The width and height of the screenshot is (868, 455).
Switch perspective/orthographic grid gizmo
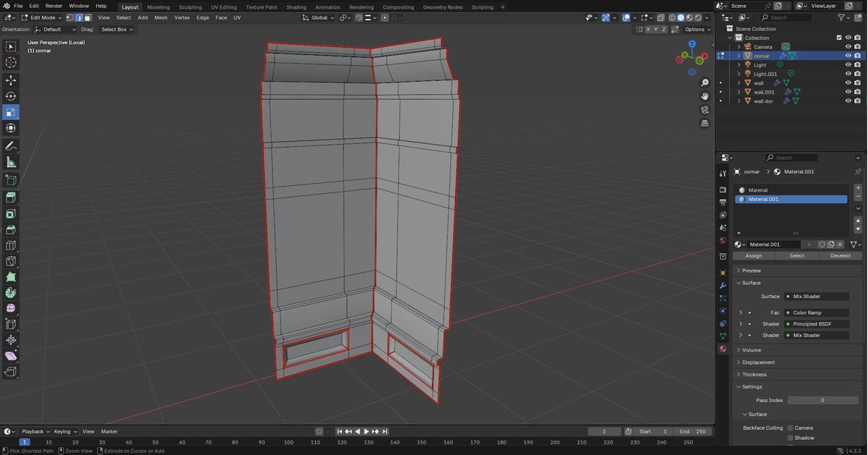pyautogui.click(x=705, y=124)
